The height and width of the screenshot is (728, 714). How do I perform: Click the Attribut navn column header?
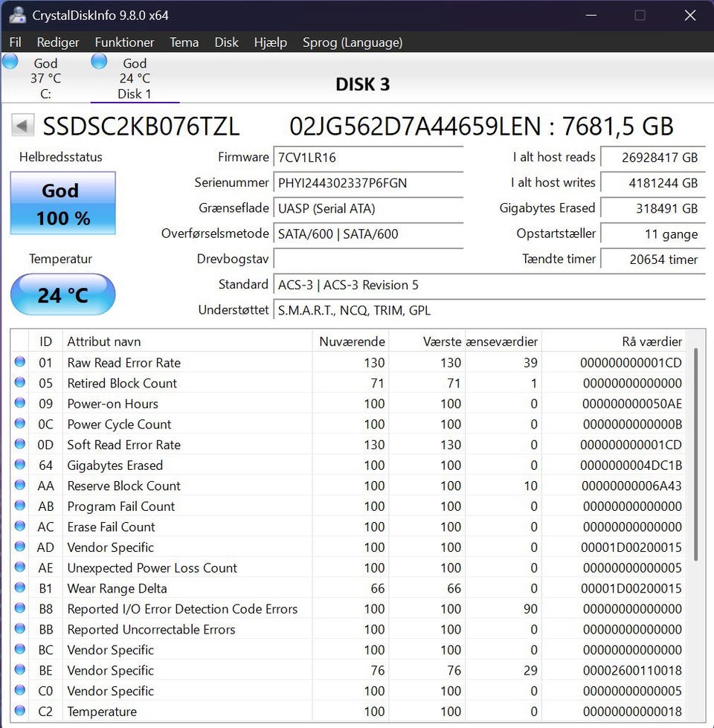pos(186,341)
